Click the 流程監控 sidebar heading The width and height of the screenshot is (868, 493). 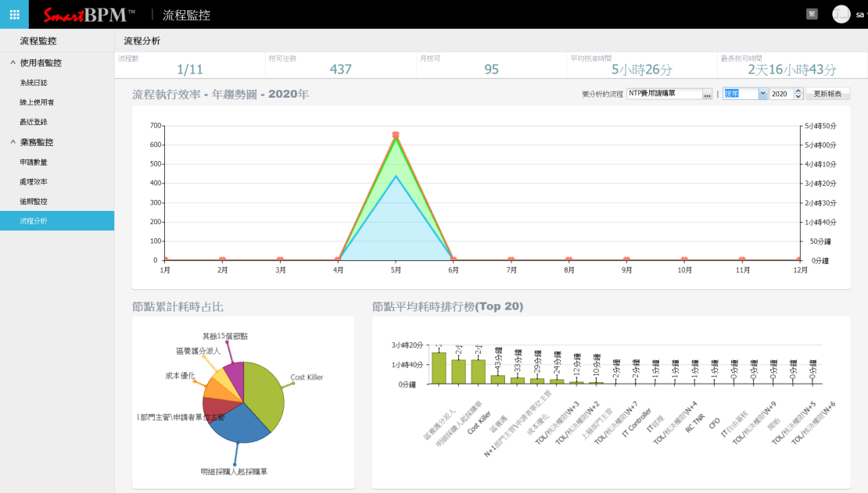pos(38,41)
